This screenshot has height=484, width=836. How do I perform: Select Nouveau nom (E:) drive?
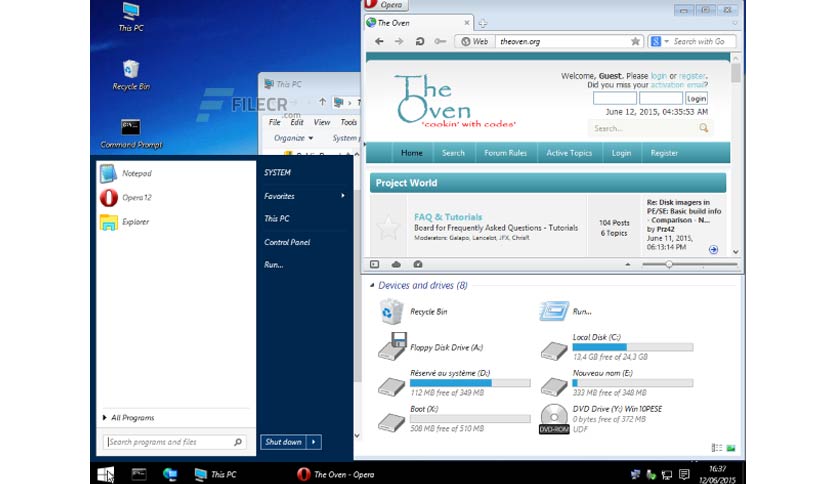coord(617,383)
